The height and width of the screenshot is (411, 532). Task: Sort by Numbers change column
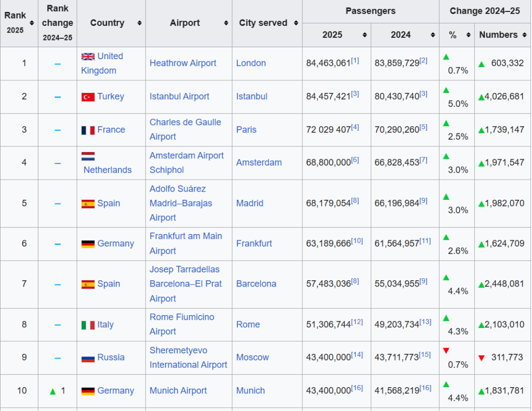click(x=524, y=35)
